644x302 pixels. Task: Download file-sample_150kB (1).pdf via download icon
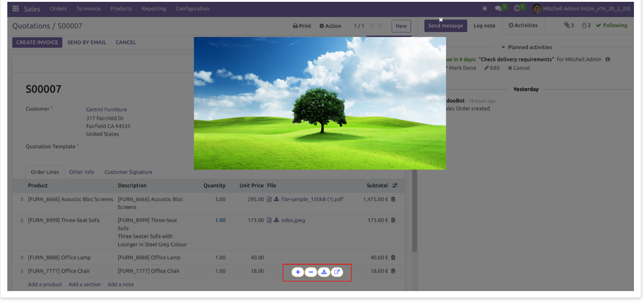click(x=276, y=199)
